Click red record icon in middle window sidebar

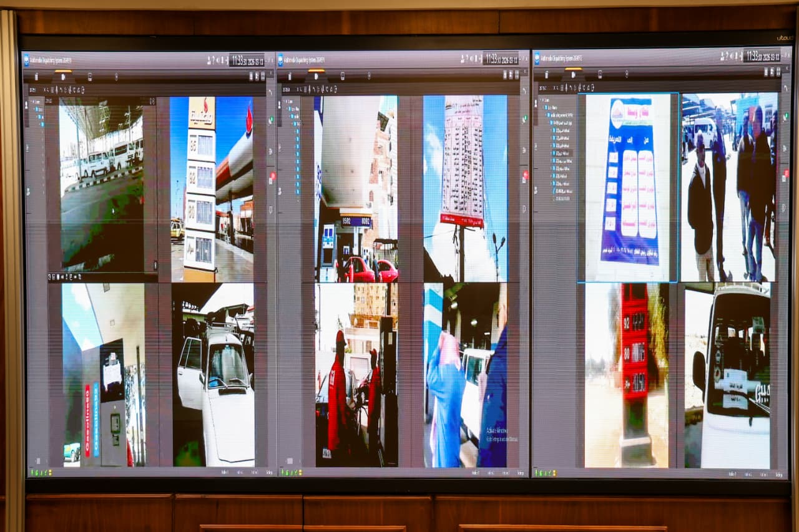(x=524, y=177)
